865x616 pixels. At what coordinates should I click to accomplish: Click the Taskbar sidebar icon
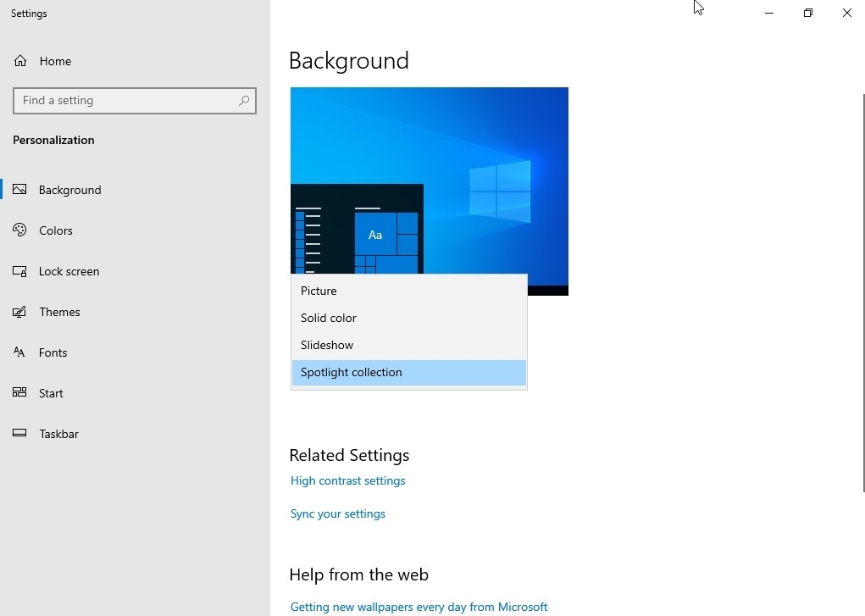coord(19,433)
